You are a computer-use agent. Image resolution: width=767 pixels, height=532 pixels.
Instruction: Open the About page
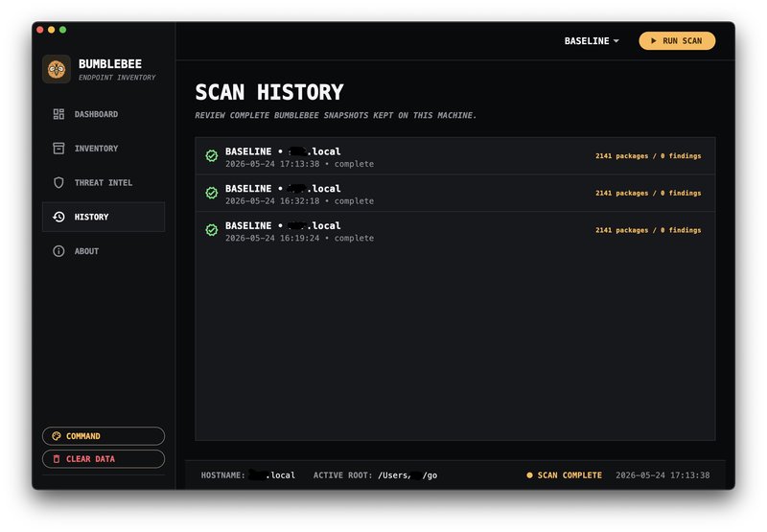click(104, 251)
